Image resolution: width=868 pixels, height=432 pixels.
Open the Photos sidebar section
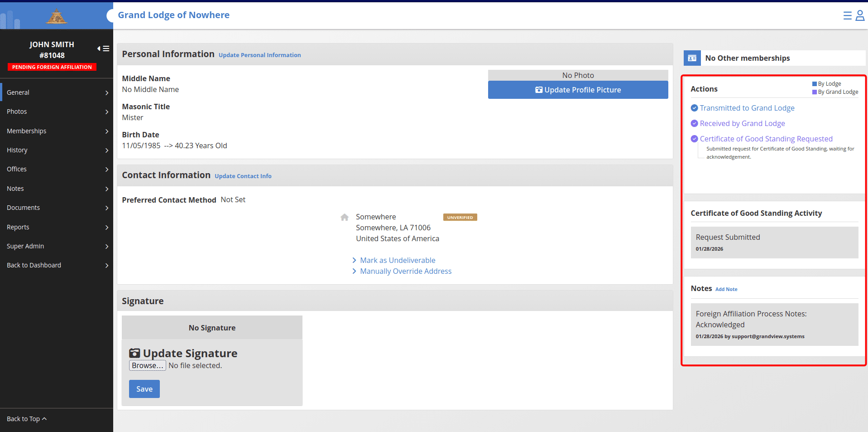point(57,112)
